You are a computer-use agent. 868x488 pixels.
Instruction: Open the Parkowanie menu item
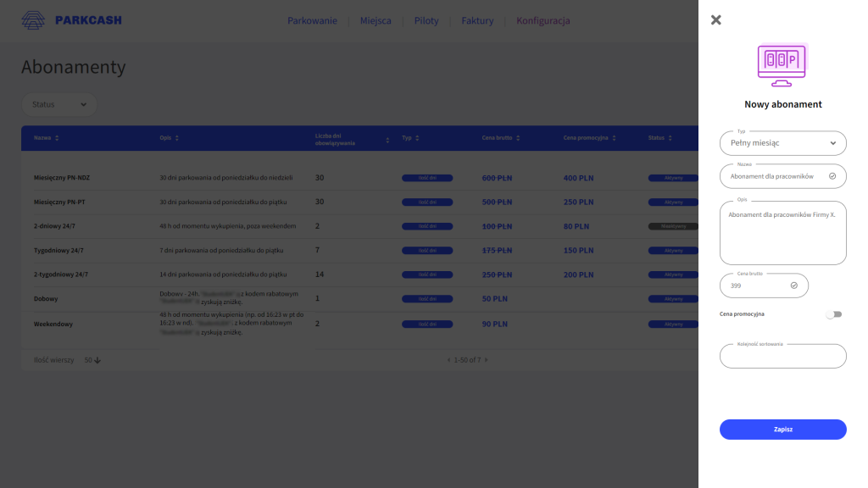(312, 21)
